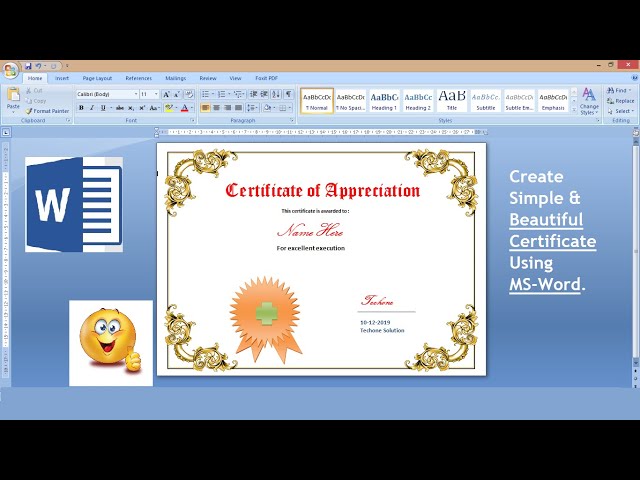Grow font size button
The width and height of the screenshot is (640, 480).
(x=166, y=94)
